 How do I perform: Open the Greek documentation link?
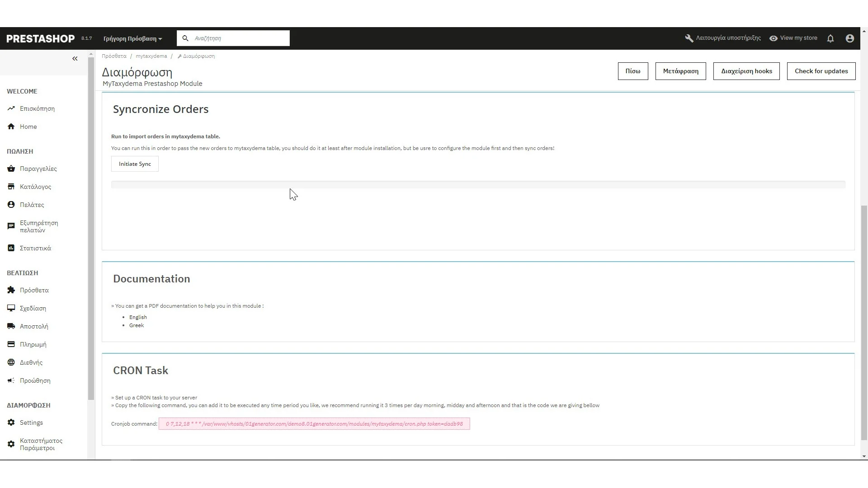pyautogui.click(x=137, y=325)
